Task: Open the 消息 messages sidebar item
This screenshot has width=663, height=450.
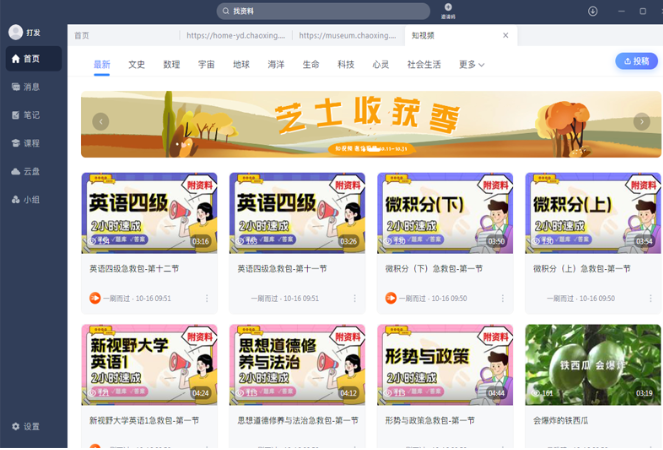Action: pos(26,87)
